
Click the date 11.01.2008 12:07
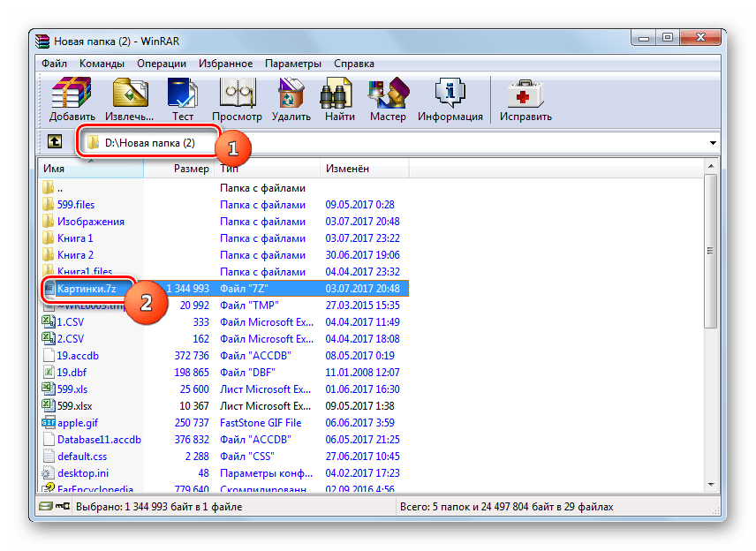[x=363, y=372]
